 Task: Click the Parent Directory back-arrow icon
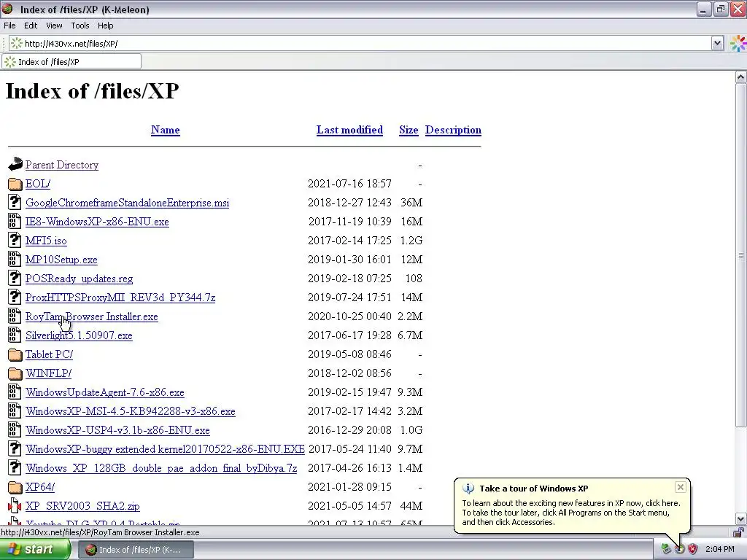[15, 164]
